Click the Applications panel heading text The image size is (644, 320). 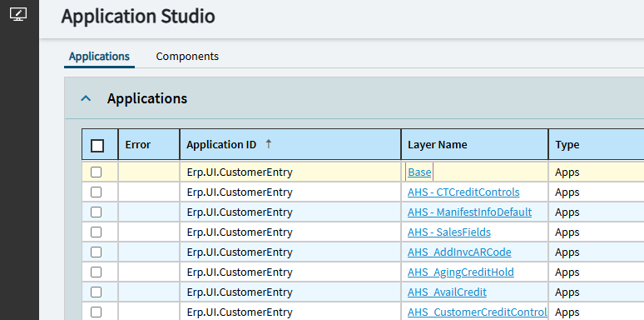click(147, 98)
